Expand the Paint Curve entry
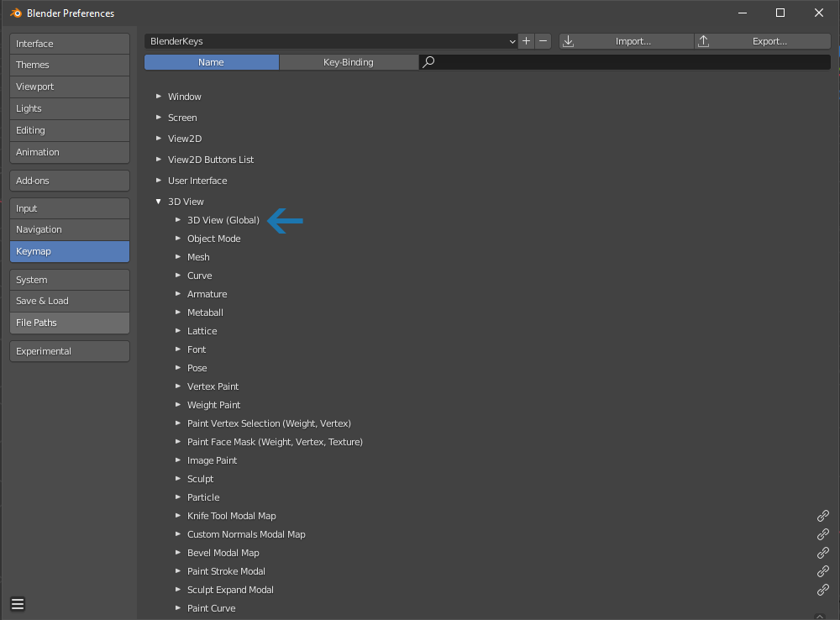This screenshot has width=840, height=620. pos(178,608)
